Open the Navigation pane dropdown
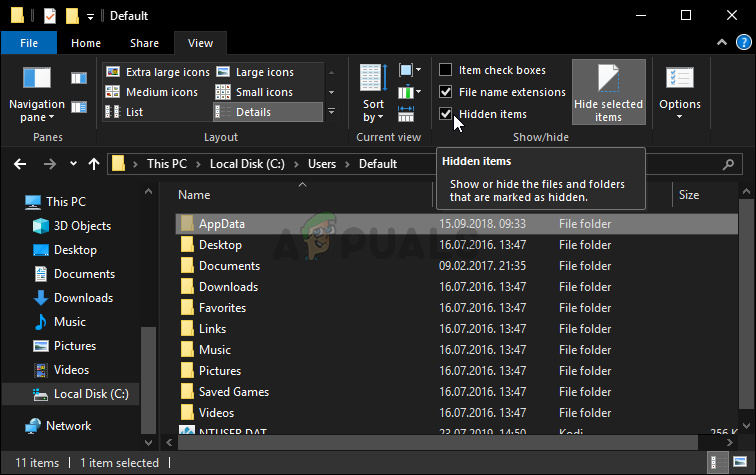Screen dimensions: 756x475 [37, 94]
